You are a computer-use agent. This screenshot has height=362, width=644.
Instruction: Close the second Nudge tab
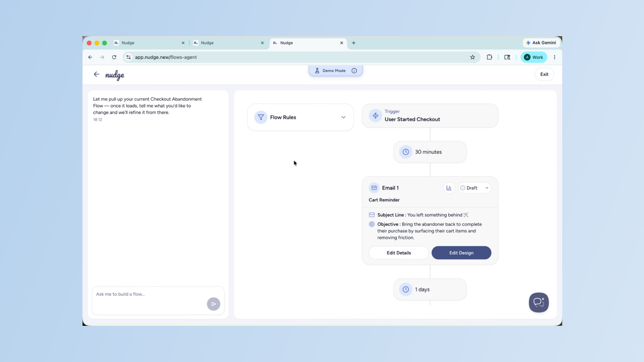[x=262, y=43]
